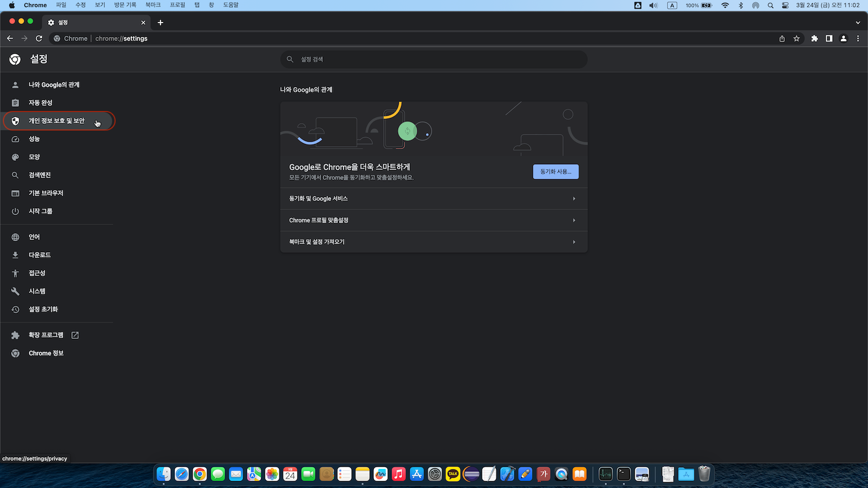Reload the settings page
The width and height of the screenshot is (868, 488).
pyautogui.click(x=39, y=39)
